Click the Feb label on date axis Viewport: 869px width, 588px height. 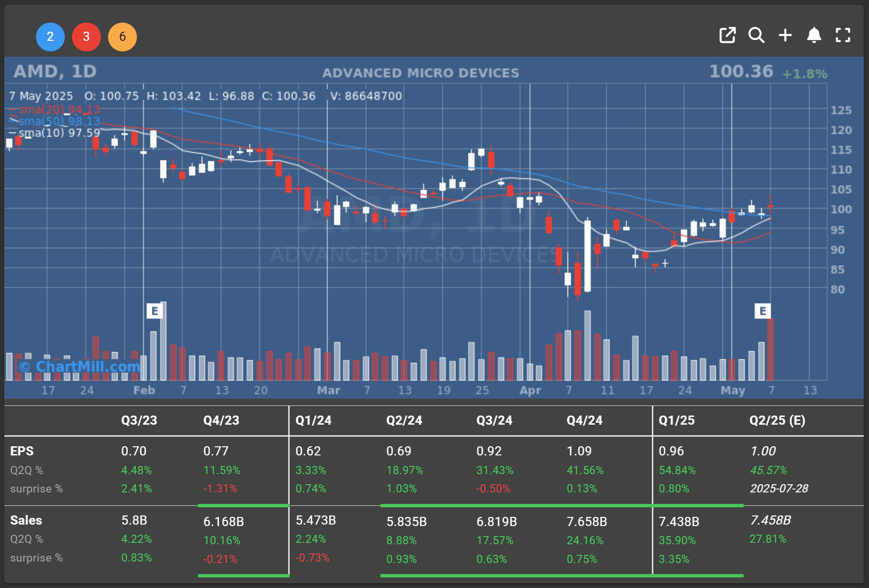point(144,390)
